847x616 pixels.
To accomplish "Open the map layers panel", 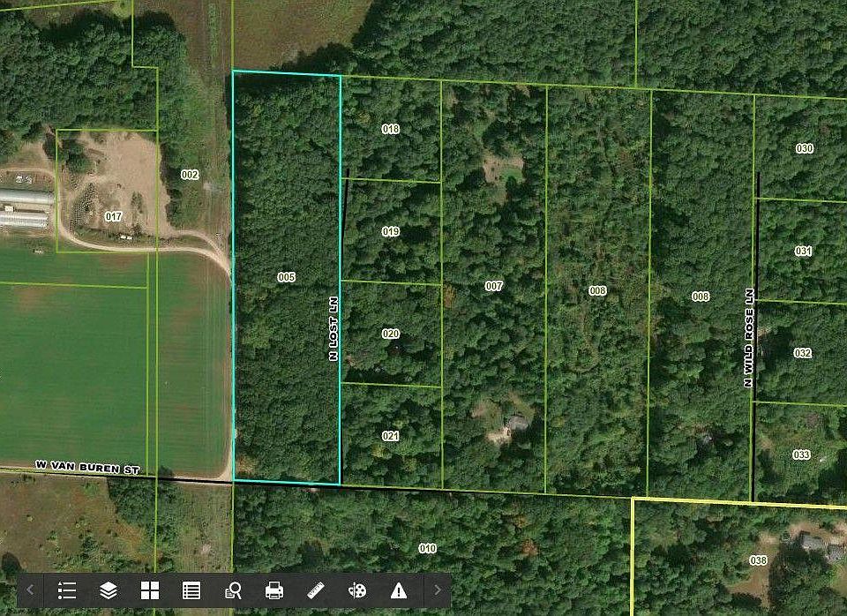I will (x=109, y=590).
